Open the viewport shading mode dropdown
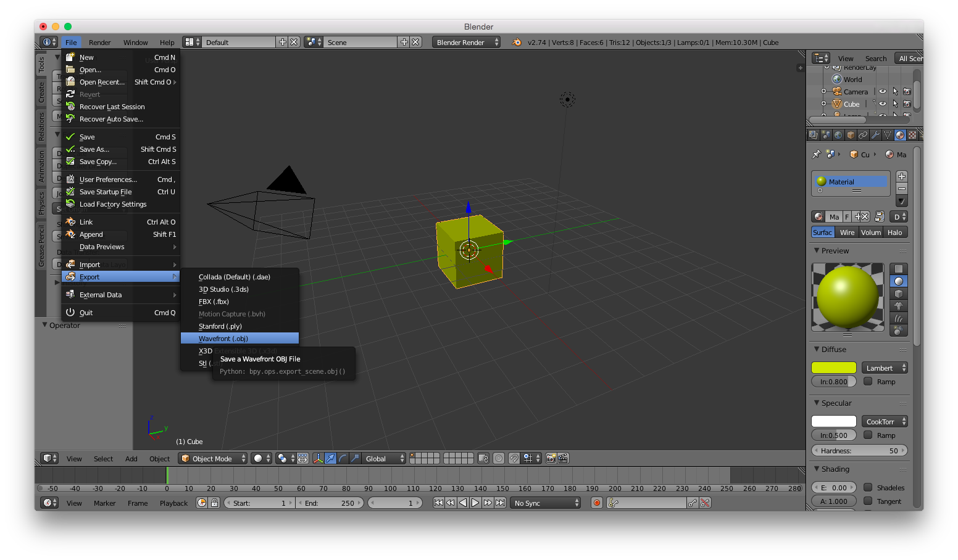Image resolution: width=958 pixels, height=560 pixels. [x=262, y=458]
